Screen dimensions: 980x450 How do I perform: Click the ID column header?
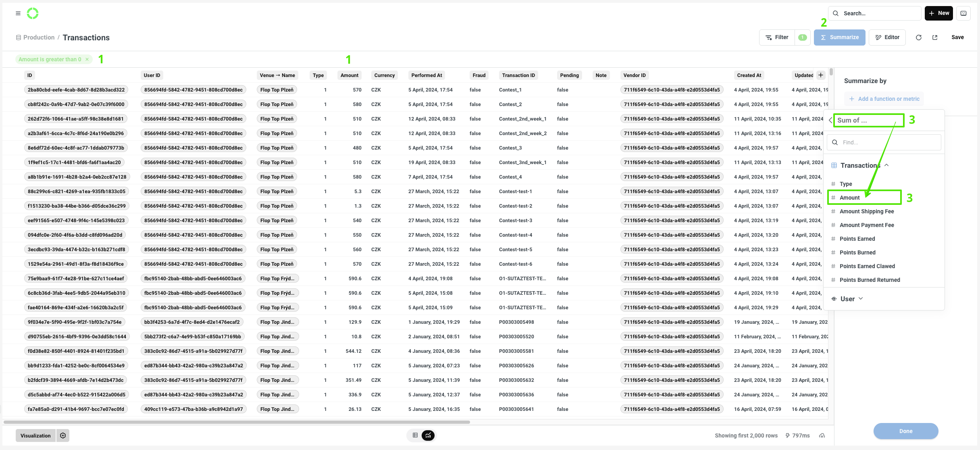click(29, 75)
